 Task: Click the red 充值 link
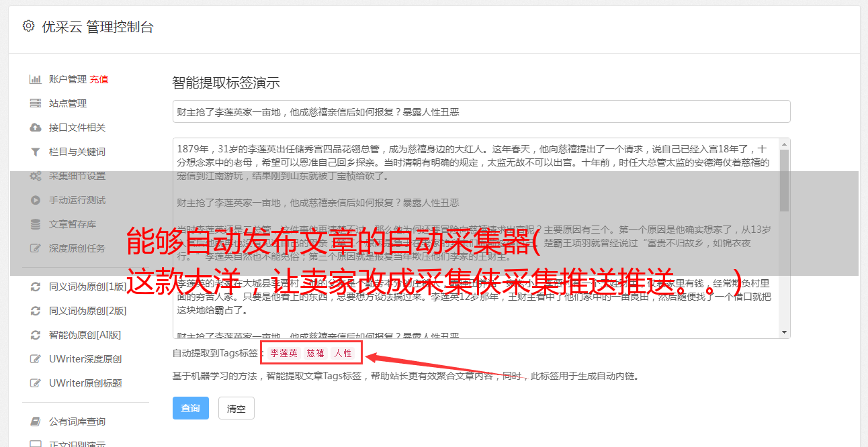click(x=99, y=79)
